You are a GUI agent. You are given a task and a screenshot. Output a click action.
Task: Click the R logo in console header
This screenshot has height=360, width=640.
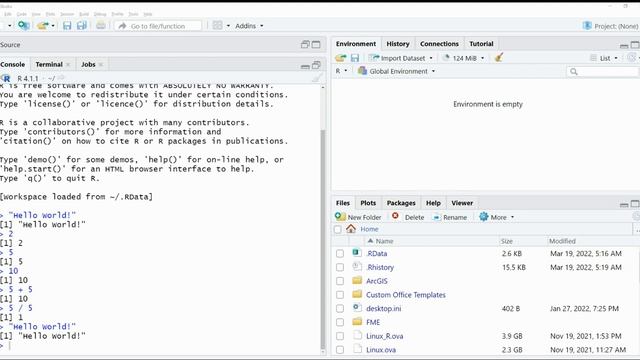[x=6, y=78]
